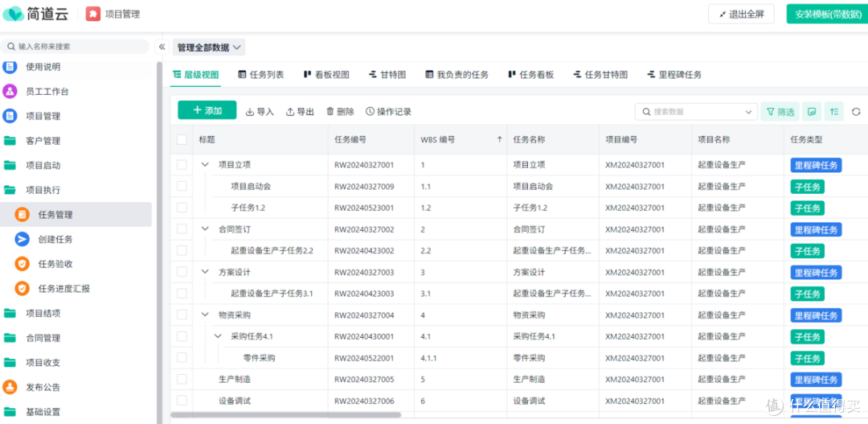Click the 导入 import icon
This screenshot has width=868, height=424.
[250, 111]
